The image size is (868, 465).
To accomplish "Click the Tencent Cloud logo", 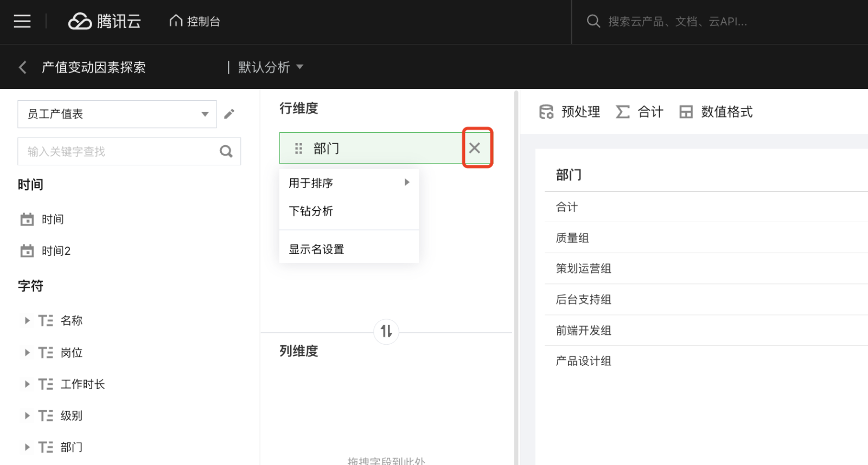I will (105, 21).
